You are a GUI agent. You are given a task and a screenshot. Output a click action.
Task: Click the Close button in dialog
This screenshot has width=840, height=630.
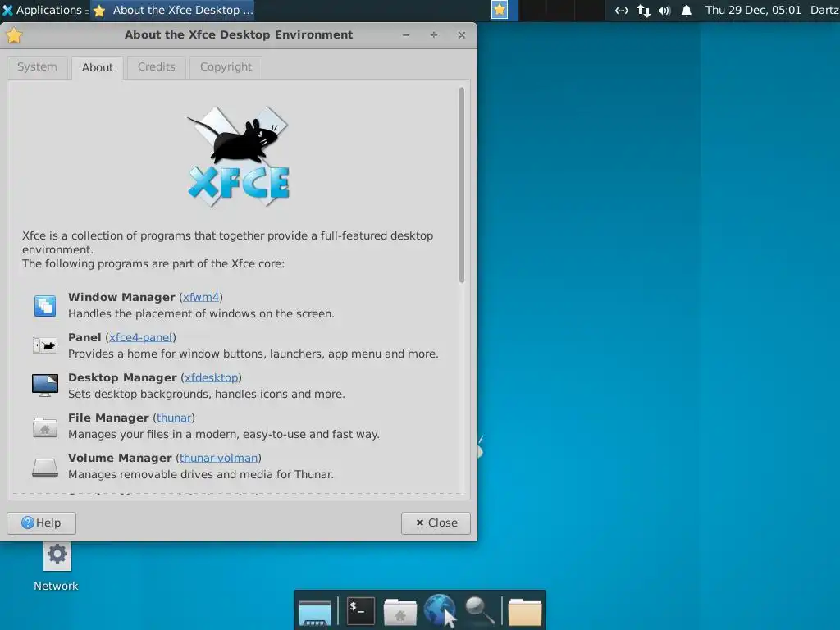436,523
